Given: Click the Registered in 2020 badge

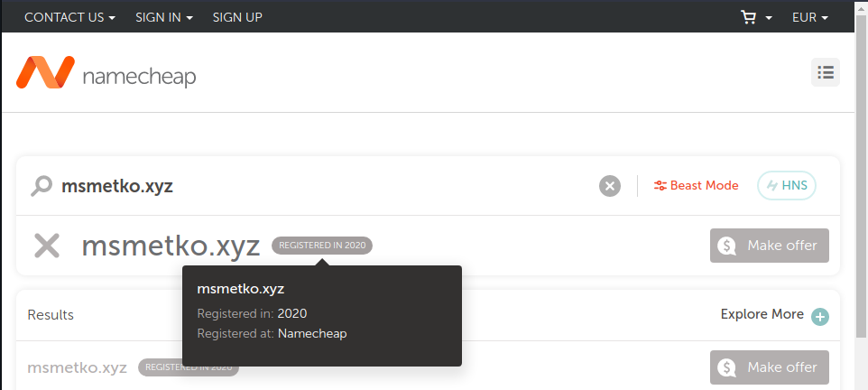Looking at the screenshot, I should point(321,246).
